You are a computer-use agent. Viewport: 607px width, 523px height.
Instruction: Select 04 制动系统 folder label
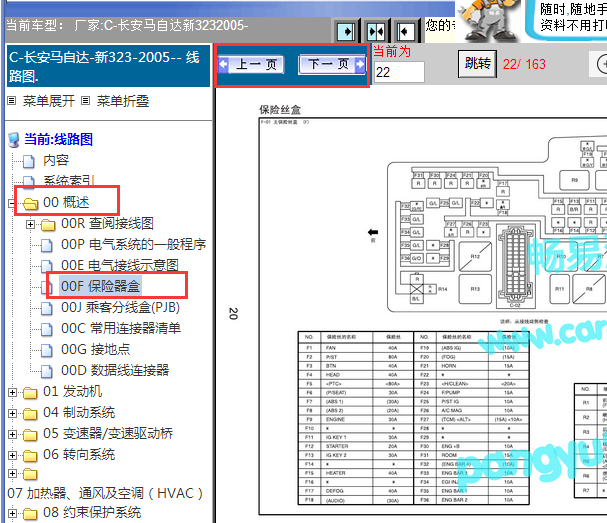(x=79, y=412)
